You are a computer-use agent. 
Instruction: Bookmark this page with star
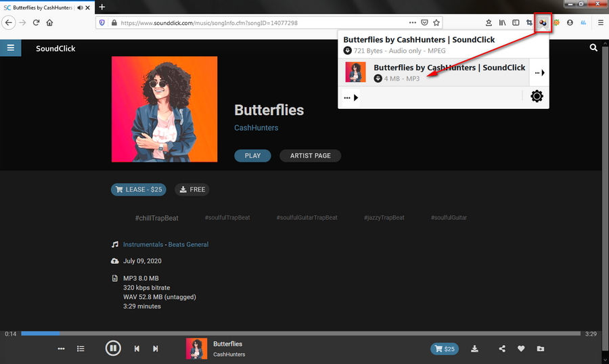(x=436, y=22)
